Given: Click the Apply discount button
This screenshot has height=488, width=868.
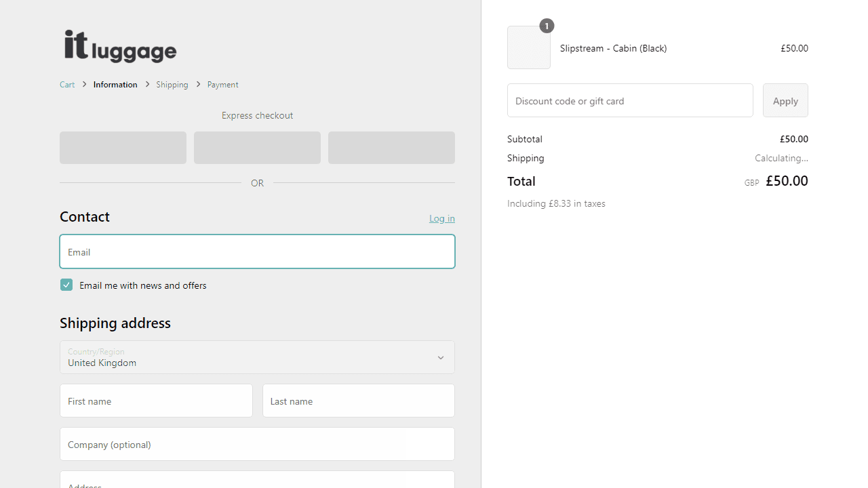Looking at the screenshot, I should point(785,100).
